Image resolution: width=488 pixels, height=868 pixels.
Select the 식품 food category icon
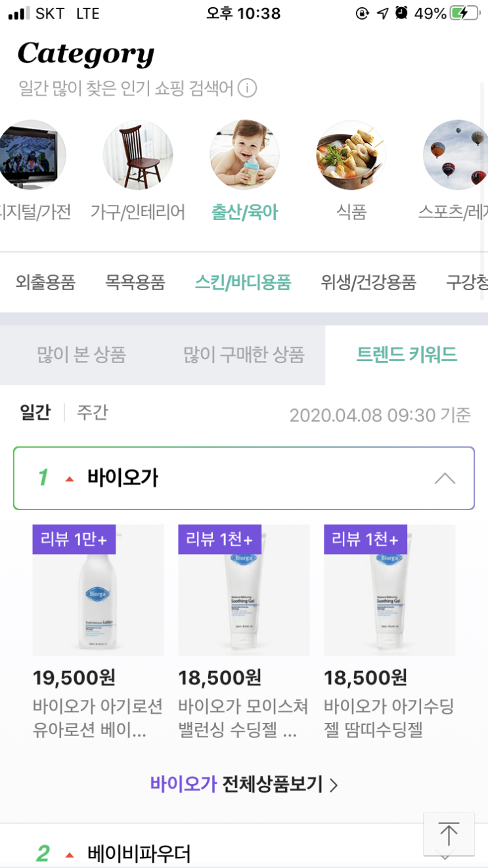[x=351, y=155]
